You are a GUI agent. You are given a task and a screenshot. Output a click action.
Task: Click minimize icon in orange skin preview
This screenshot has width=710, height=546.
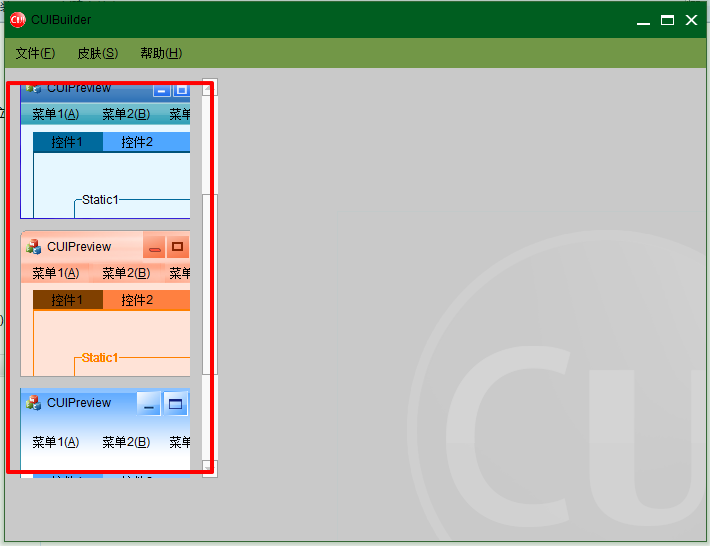click(x=154, y=247)
